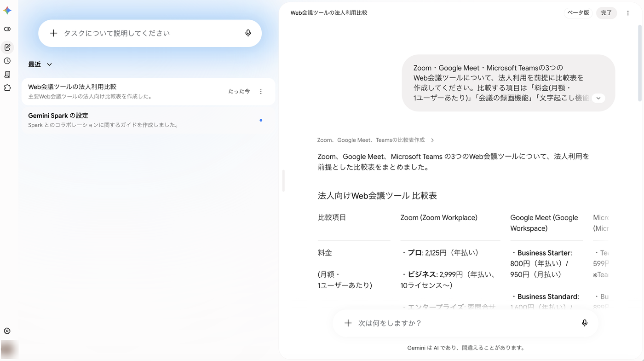Click the 料金 row label

(x=325, y=253)
